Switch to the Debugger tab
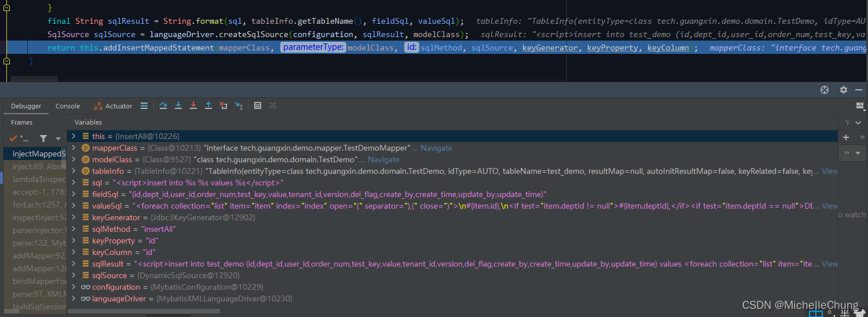Viewport: 868px width, 317px height. click(x=26, y=106)
